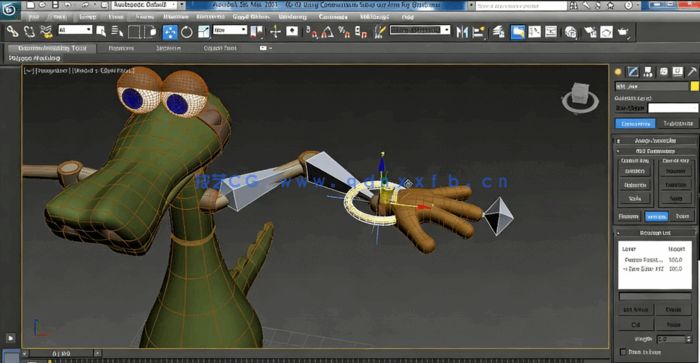700x363 pixels.
Task: Open the MAXScript menu
Action: [x=374, y=17]
